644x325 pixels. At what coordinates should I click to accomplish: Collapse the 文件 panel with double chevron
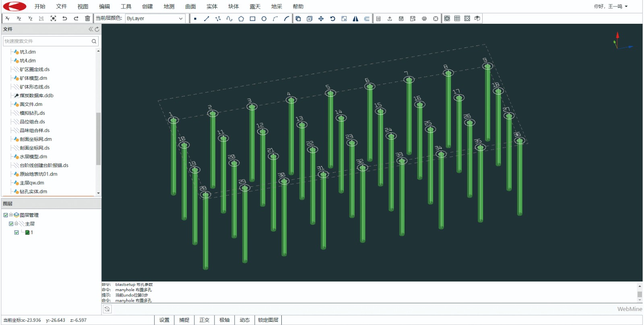(91, 29)
